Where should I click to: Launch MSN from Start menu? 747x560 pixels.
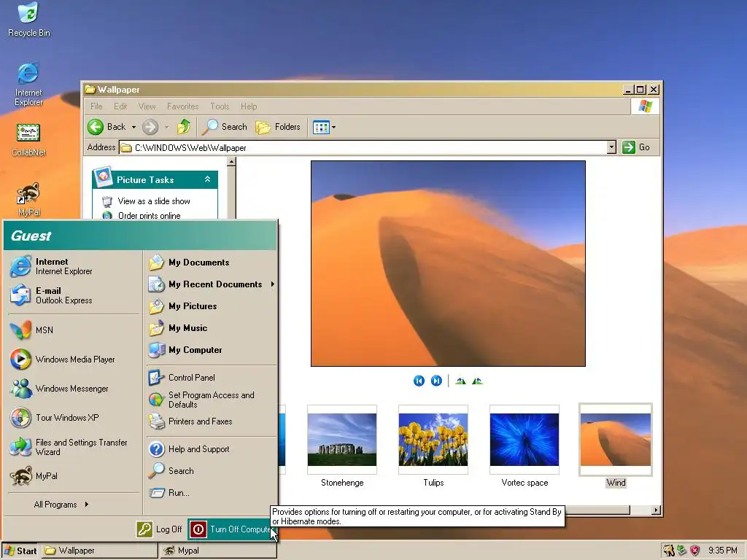tap(74, 330)
